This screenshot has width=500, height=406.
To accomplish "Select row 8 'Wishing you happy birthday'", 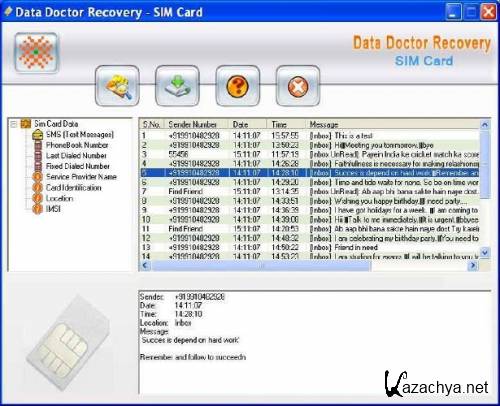I will click(310, 201).
